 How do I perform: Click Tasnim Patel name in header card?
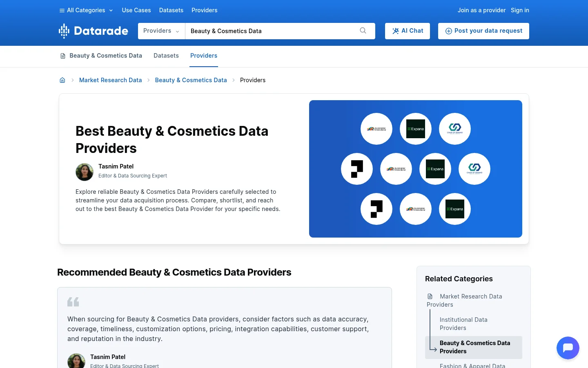tap(116, 166)
